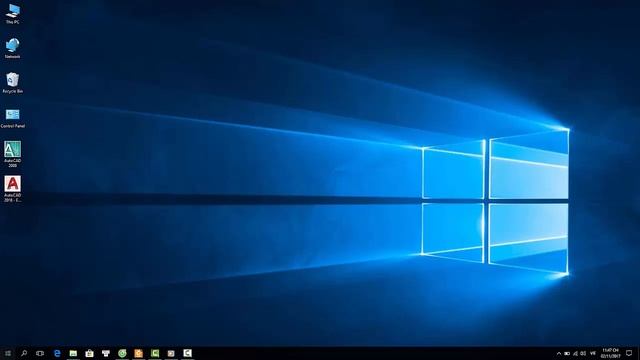Open File Explorer from the taskbar
This screenshot has width=640, height=360.
pos(73,353)
